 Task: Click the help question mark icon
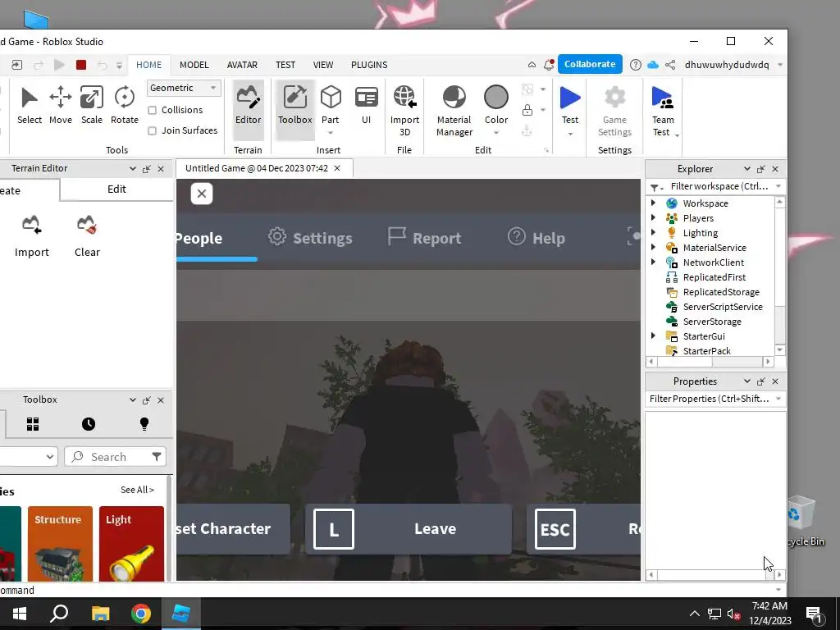point(636,65)
